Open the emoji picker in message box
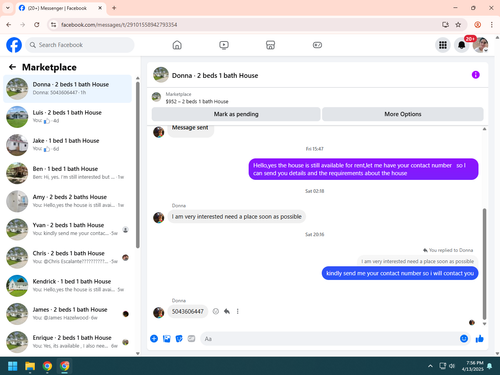 point(464,339)
